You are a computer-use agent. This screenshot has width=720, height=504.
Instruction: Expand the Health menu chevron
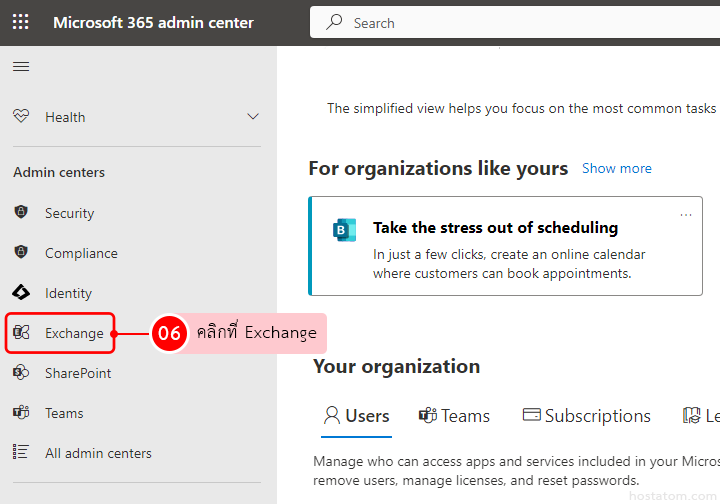pos(253,117)
